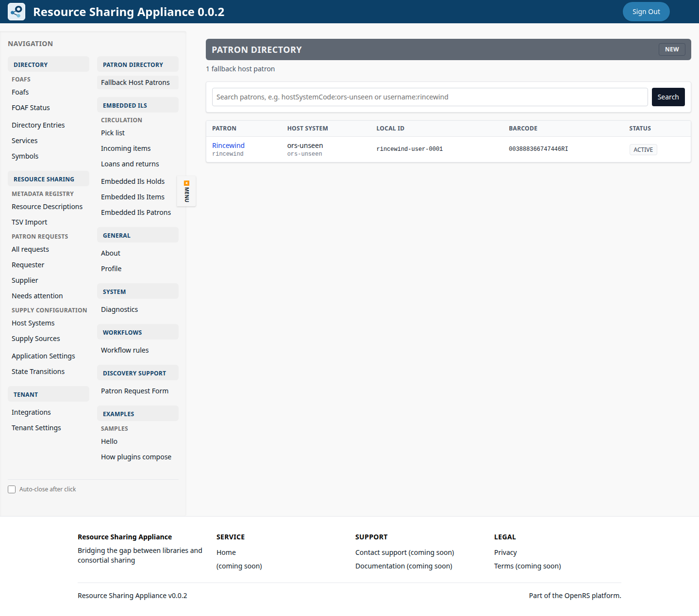This screenshot has width=699, height=616.
Task: Click the PATRON DIRECTORY section header in navigation
Action: (x=138, y=65)
